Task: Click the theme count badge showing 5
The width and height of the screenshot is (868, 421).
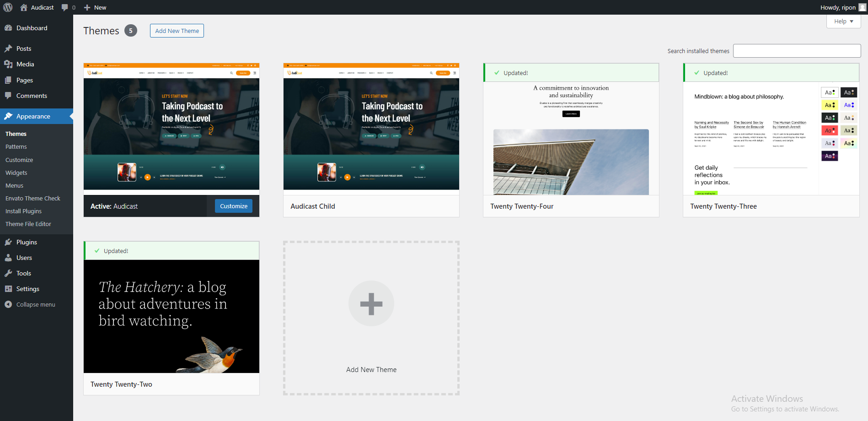Action: pyautogui.click(x=131, y=31)
